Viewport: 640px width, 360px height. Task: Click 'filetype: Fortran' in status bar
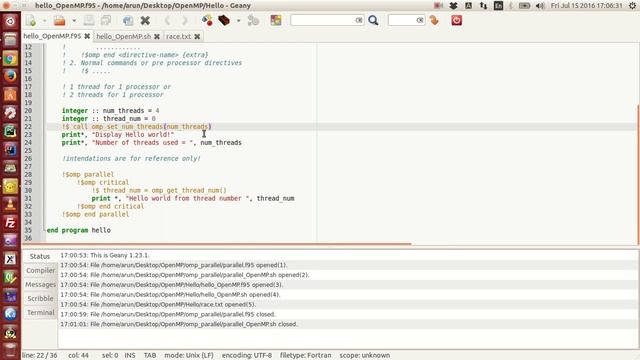tap(306, 355)
